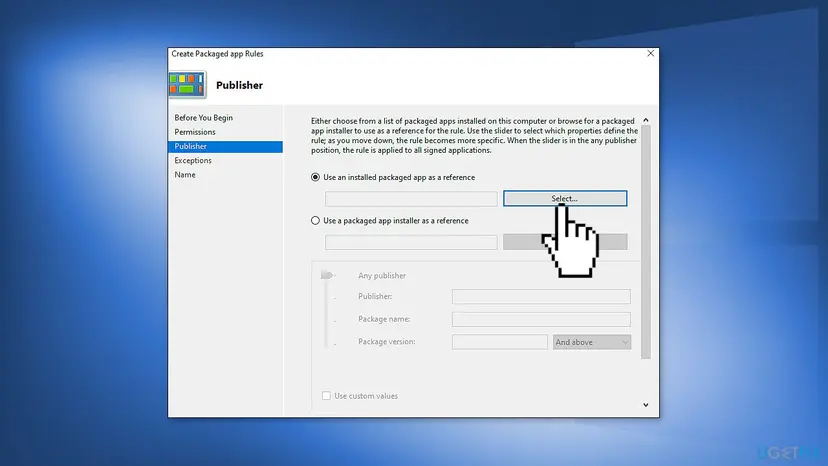Screen dimensions: 828x466
Task: Click the Publisher text field
Action: (541, 296)
